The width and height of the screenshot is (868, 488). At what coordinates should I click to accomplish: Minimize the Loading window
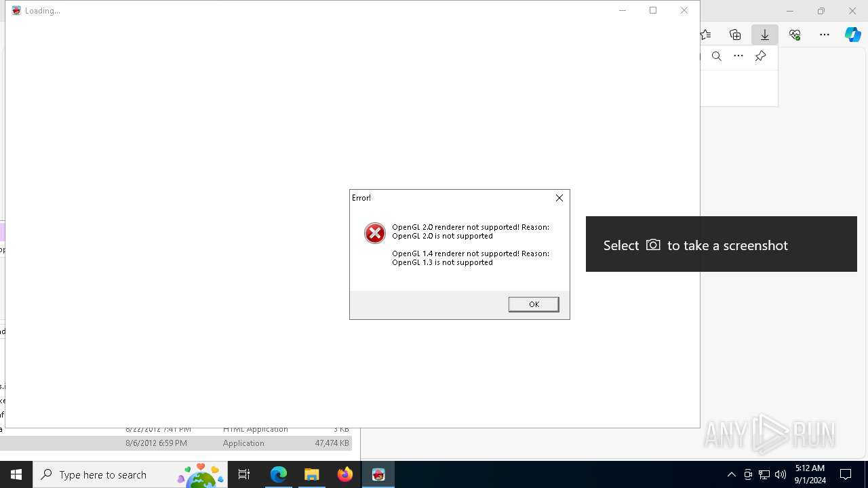623,10
